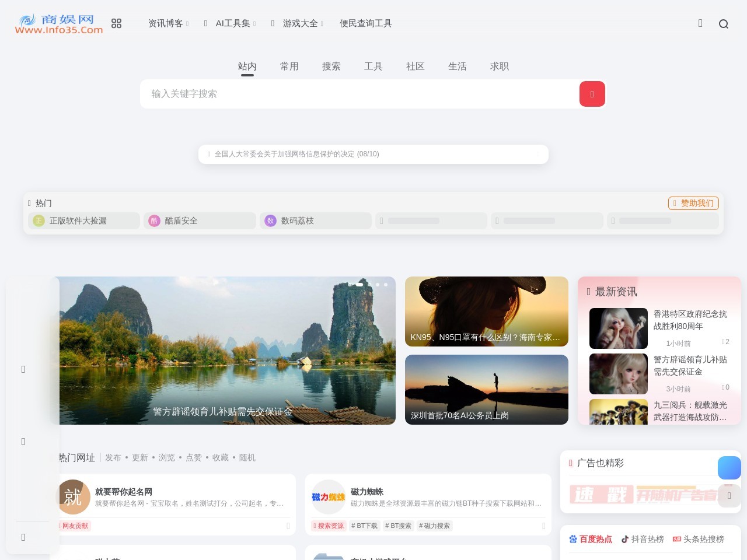
Task: Open the 社区 search tab
Action: click(x=416, y=66)
